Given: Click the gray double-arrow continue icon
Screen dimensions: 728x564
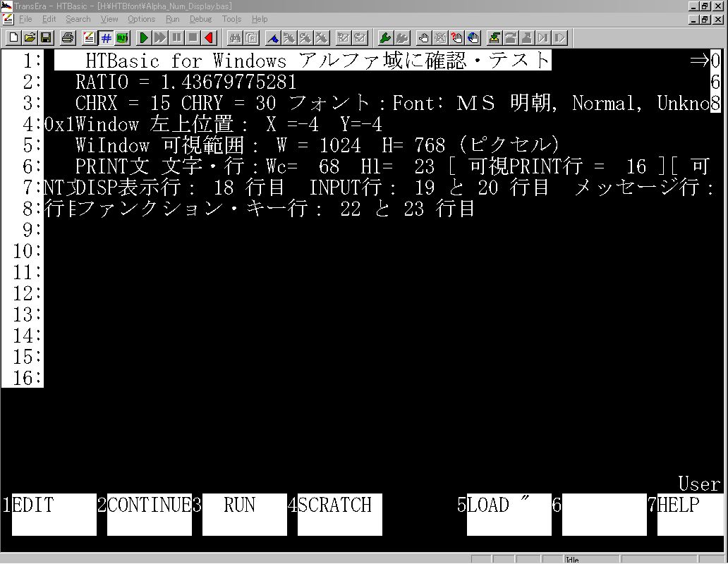Looking at the screenshot, I should click(160, 37).
